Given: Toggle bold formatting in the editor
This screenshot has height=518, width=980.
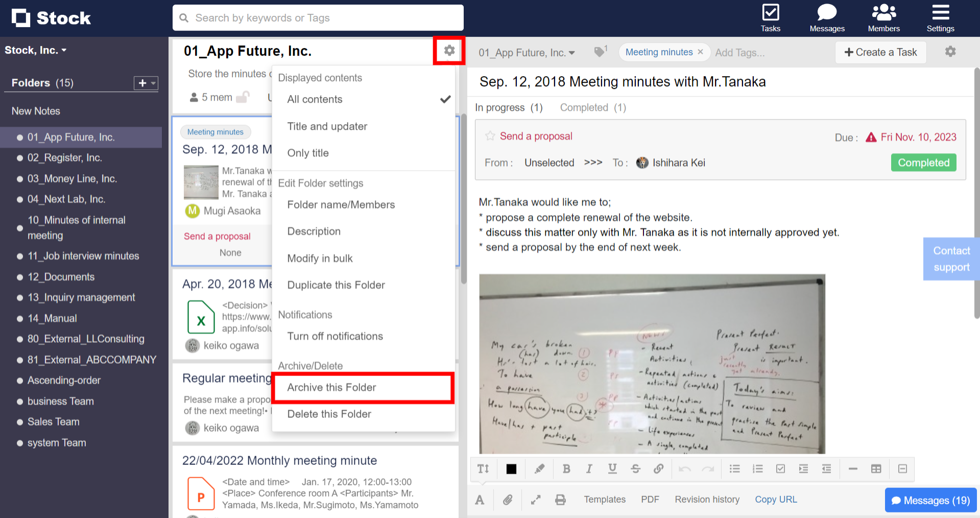Looking at the screenshot, I should (566, 468).
